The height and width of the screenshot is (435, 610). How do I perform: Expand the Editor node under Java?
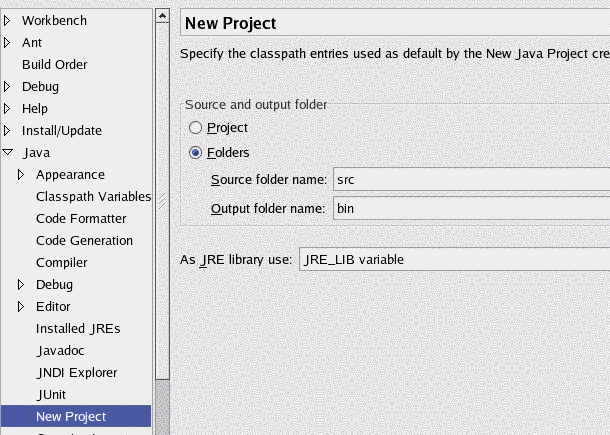click(22, 306)
